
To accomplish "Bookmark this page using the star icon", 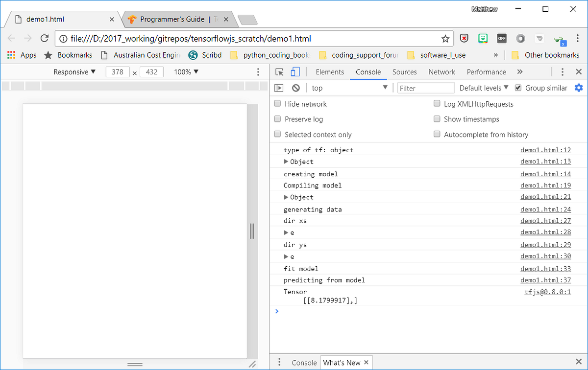I will coord(445,38).
